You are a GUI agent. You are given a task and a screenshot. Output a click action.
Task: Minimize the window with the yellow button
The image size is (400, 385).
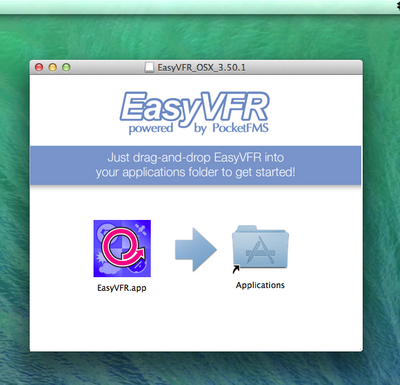(x=53, y=67)
